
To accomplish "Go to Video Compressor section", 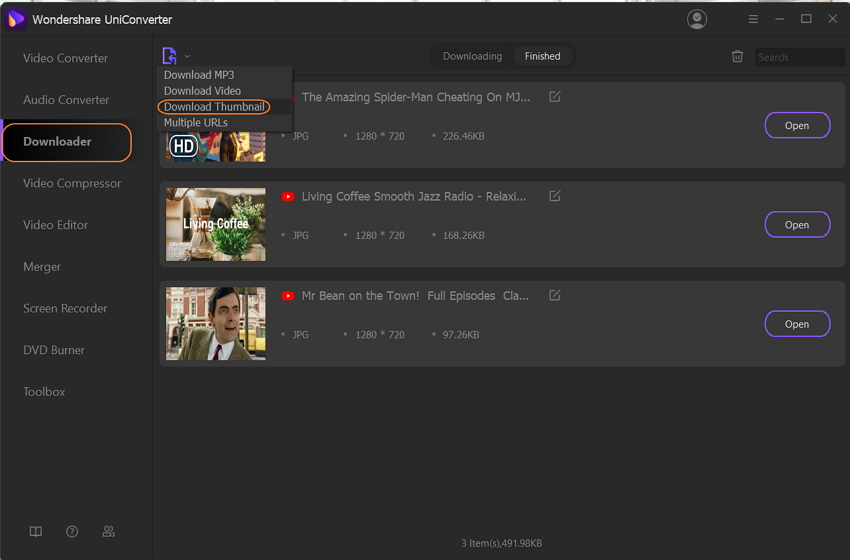I will tap(72, 183).
